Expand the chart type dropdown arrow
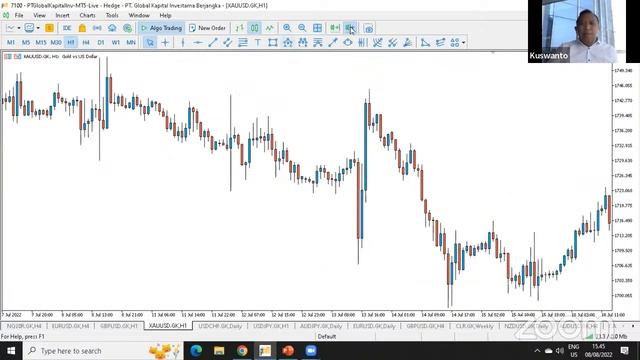The width and height of the screenshot is (640, 360). tap(19, 28)
